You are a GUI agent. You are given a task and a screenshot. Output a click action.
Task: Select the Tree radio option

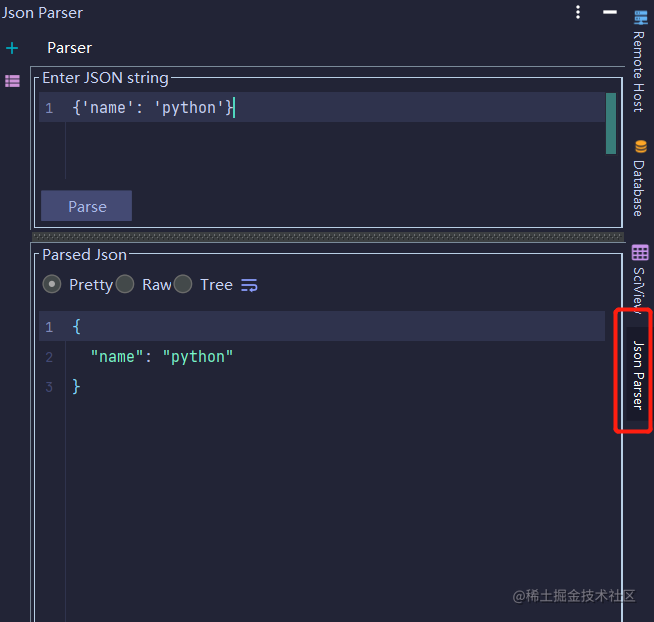point(204,285)
